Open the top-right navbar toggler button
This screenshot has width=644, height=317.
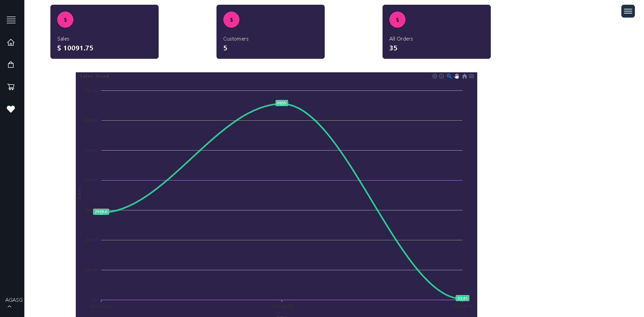tap(628, 11)
